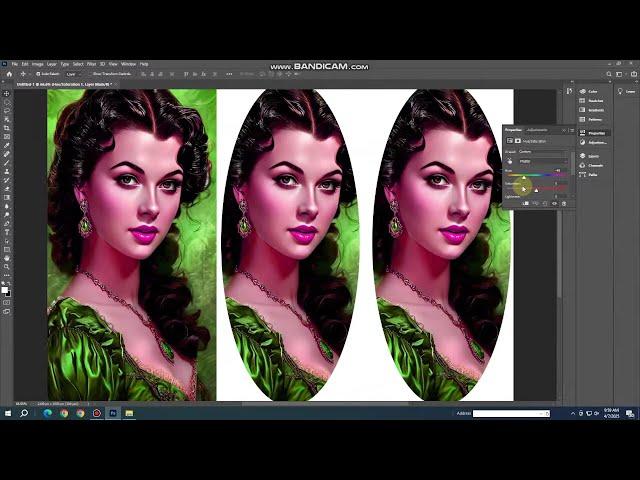The height and width of the screenshot is (480, 640).
Task: Open the Layers panel from the dock
Action: tap(589, 156)
